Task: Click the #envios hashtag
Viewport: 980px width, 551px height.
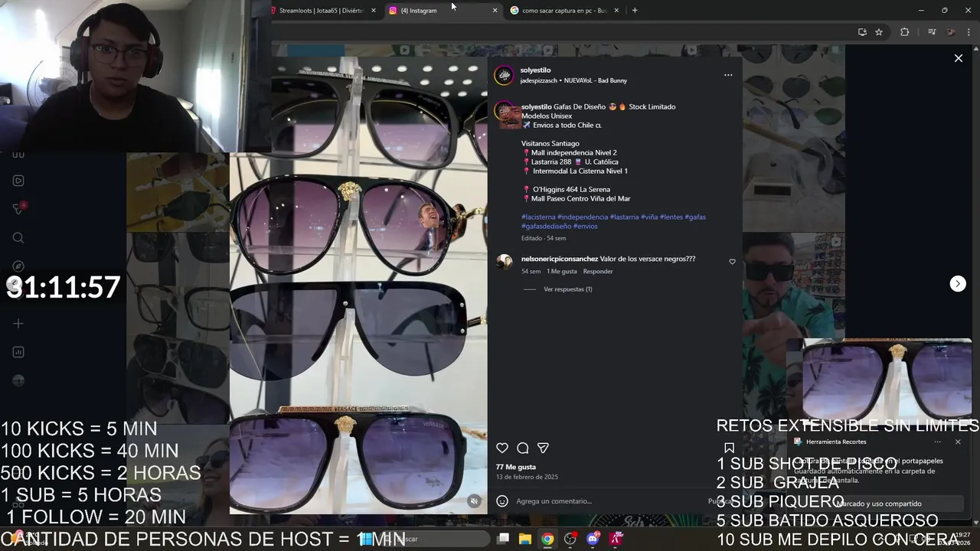Action: click(586, 227)
